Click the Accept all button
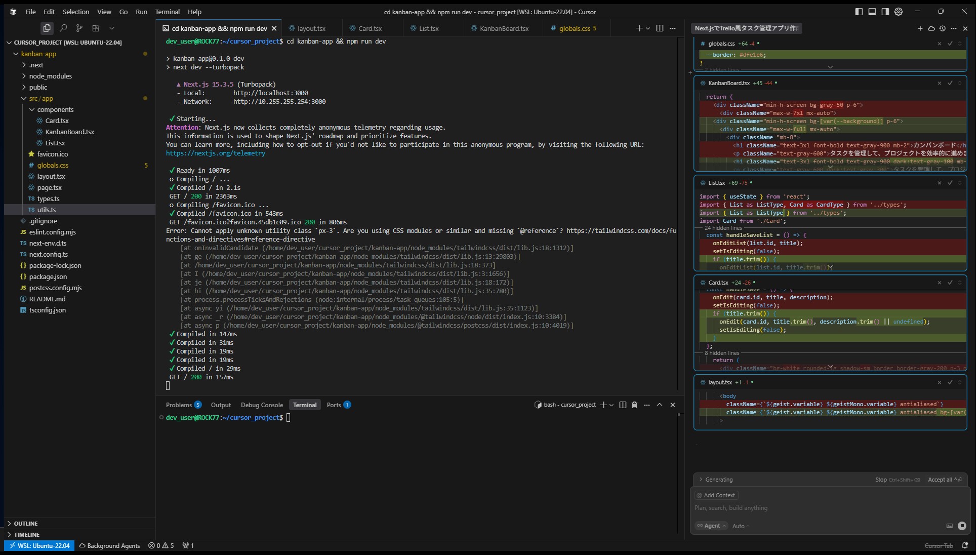Image resolution: width=980 pixels, height=555 pixels. [944, 480]
